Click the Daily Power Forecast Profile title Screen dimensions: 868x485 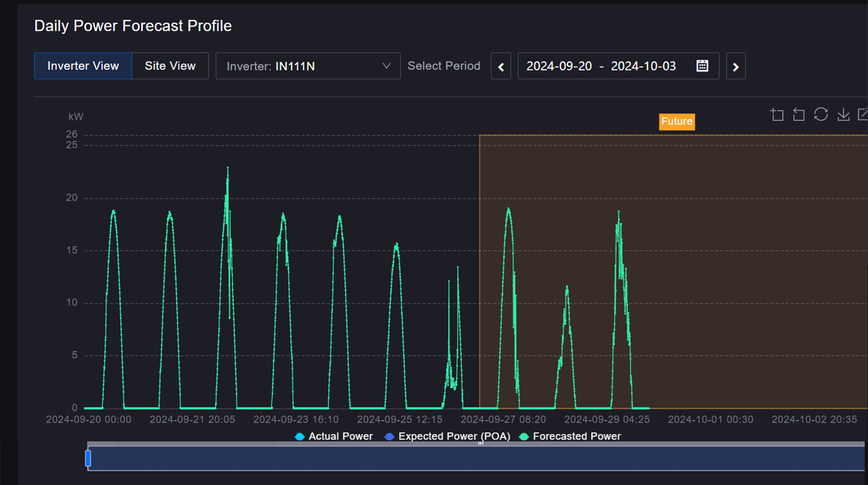133,26
